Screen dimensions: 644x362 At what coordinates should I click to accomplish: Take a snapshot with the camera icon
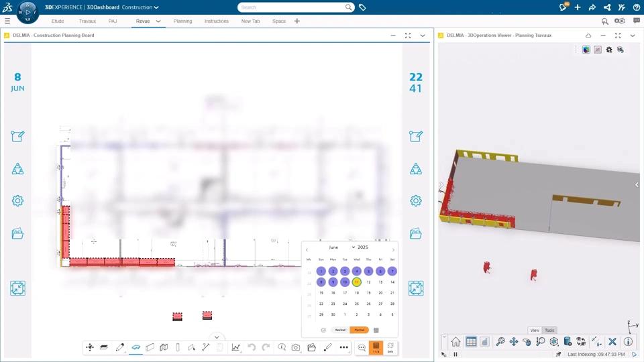296,348
